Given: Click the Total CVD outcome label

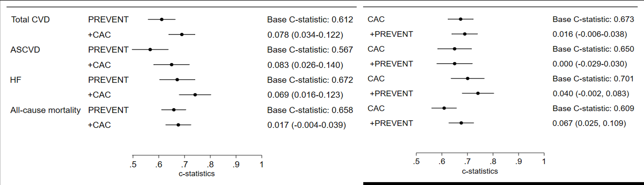Looking at the screenshot, I should point(30,20).
